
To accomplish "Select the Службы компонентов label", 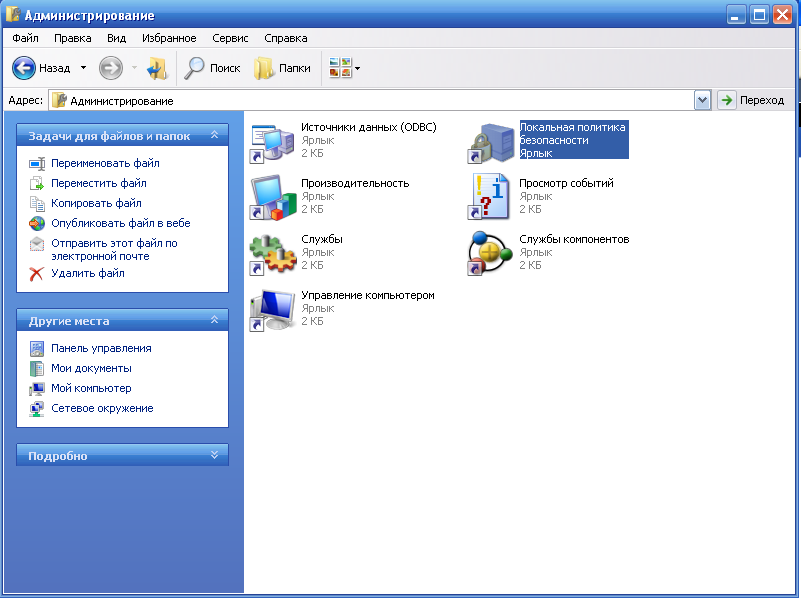I will pos(574,239).
